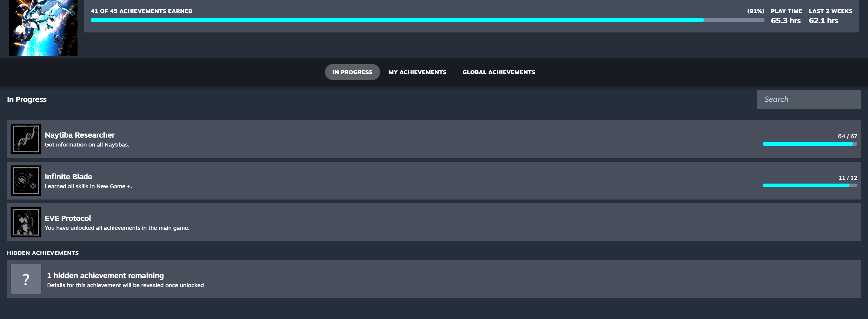
Task: Click the 'In Progress' section heading
Action: click(x=27, y=99)
